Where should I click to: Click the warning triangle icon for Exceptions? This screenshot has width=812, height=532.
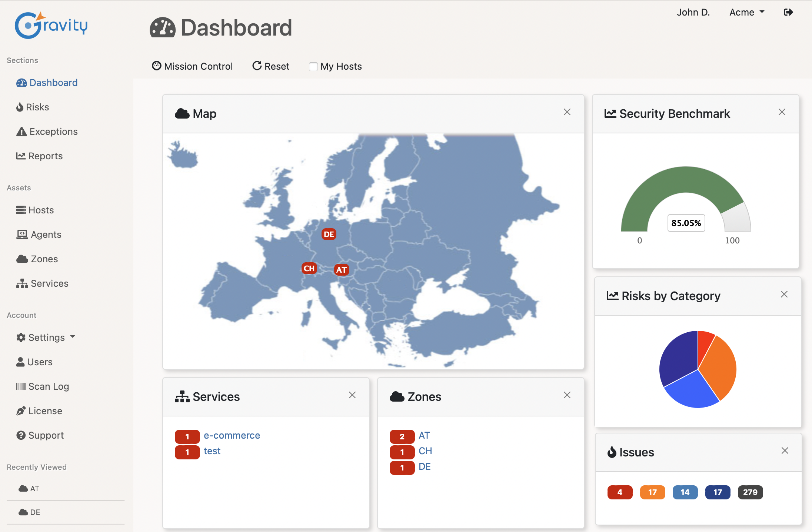click(x=21, y=132)
